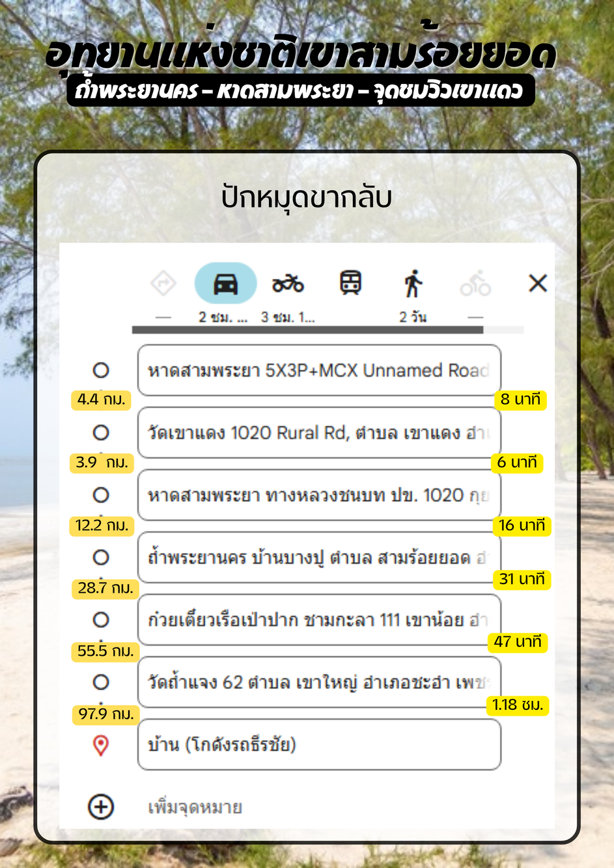Click the first waypoint field หาดสามพระยา 5X3P+MCX
The width and height of the screenshot is (614, 868).
pyautogui.click(x=318, y=370)
